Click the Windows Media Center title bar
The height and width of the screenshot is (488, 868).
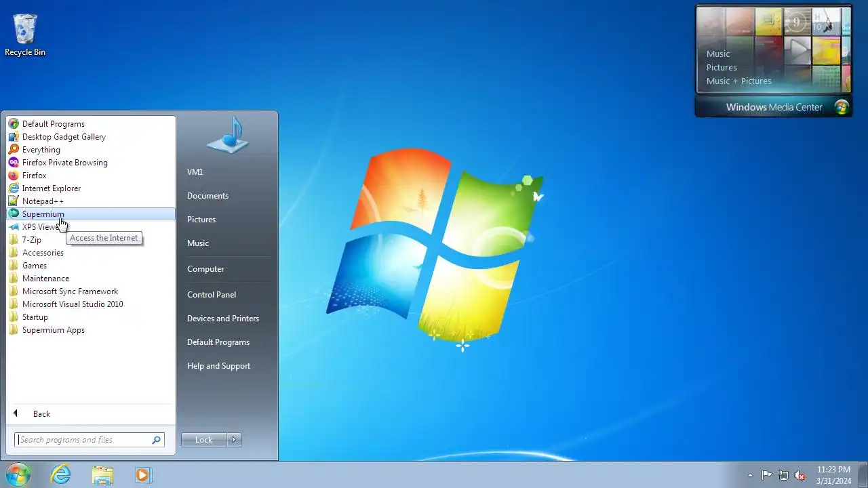[774, 107]
